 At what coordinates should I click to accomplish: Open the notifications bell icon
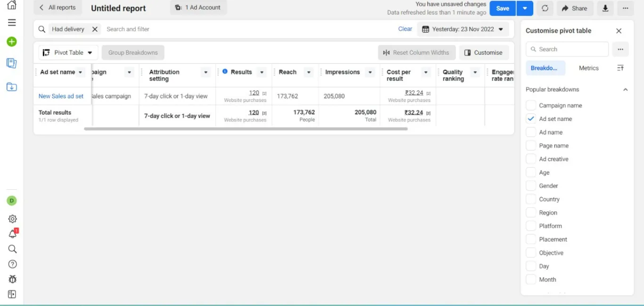point(13,234)
